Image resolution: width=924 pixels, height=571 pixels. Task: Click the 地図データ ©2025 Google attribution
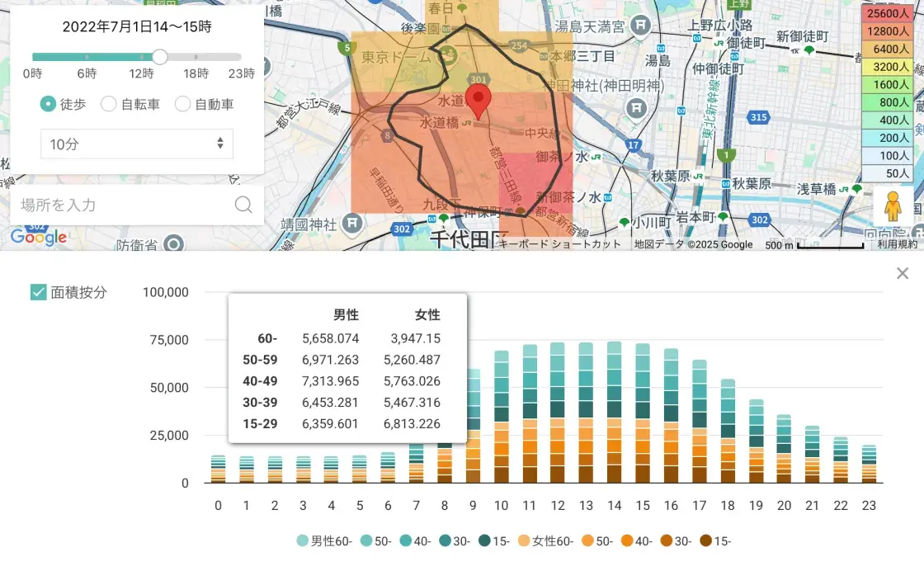click(x=694, y=244)
